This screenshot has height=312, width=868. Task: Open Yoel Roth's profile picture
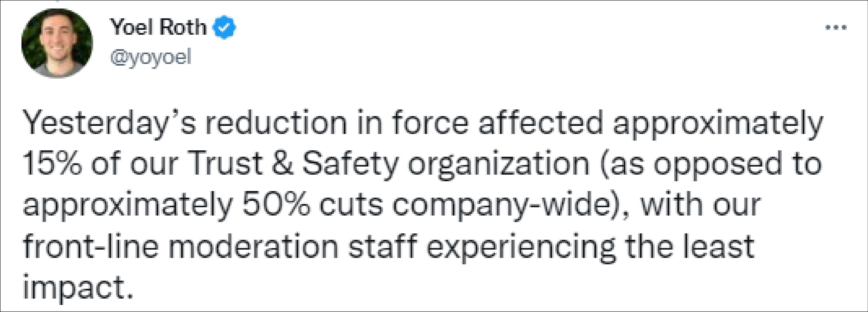pyautogui.click(x=57, y=43)
